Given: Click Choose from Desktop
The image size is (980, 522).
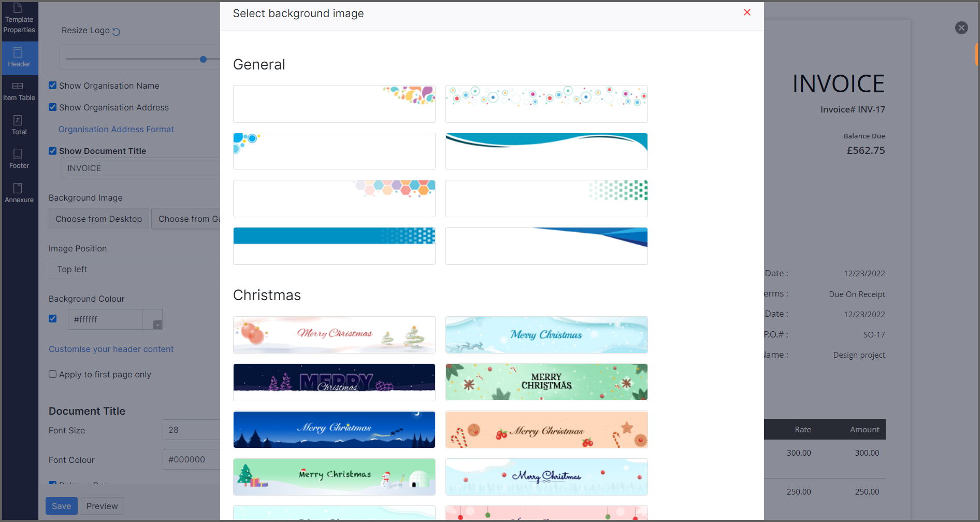Looking at the screenshot, I should [98, 218].
